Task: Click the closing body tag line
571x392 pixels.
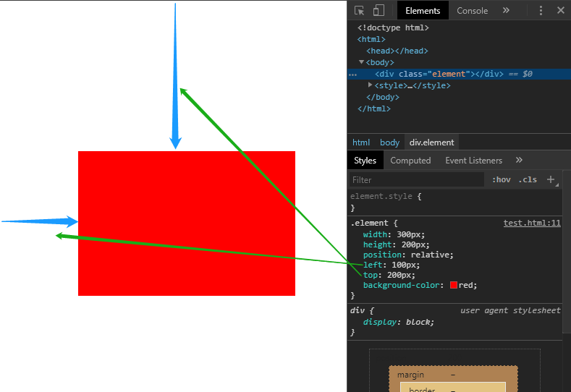Action: 383,97
